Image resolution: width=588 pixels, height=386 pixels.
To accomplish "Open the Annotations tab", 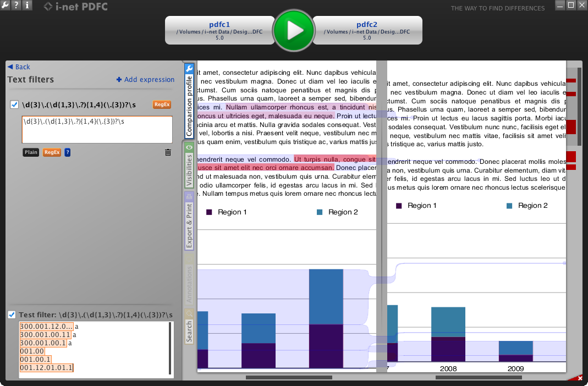I will point(189,279).
